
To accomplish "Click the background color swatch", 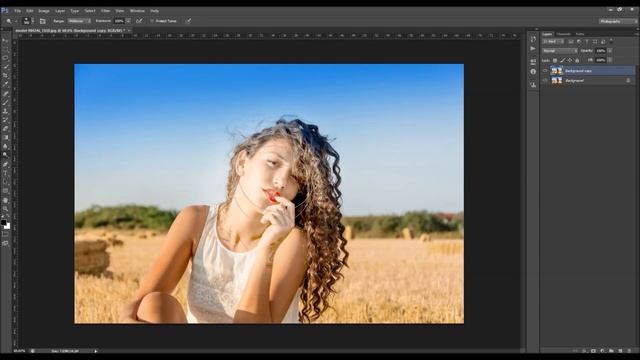I will pyautogui.click(x=7, y=226).
